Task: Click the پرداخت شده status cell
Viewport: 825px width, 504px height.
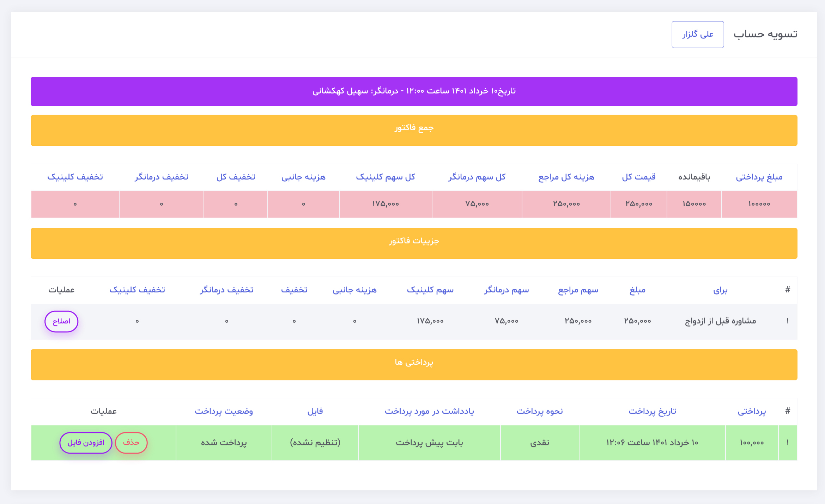Action: [224, 443]
